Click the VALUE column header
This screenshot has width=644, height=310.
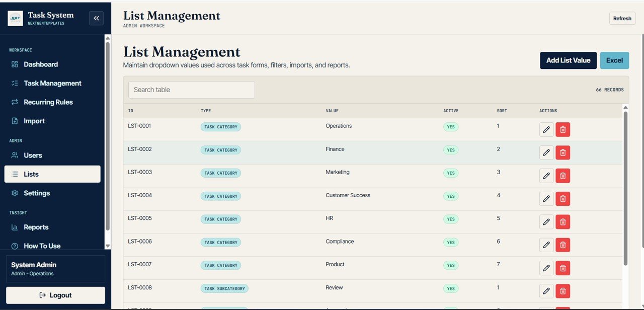point(332,111)
